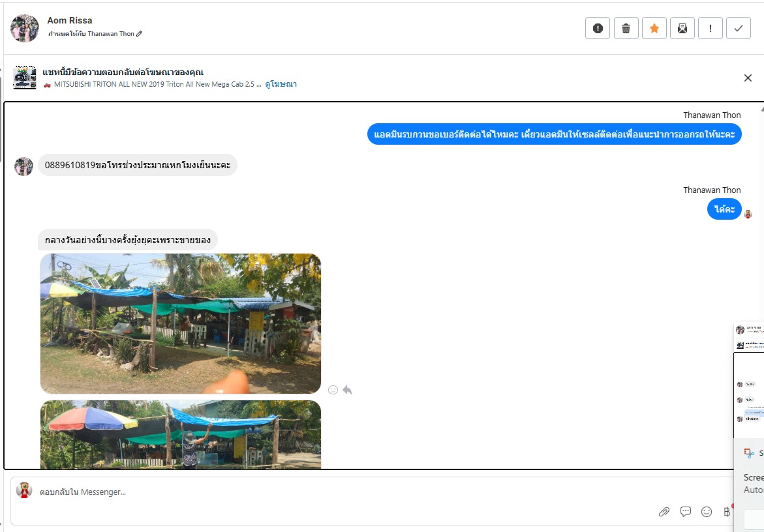Image resolution: width=764 pixels, height=532 pixels.
Task: Click the screenshot preview thumbnail popup
Action: (749, 381)
